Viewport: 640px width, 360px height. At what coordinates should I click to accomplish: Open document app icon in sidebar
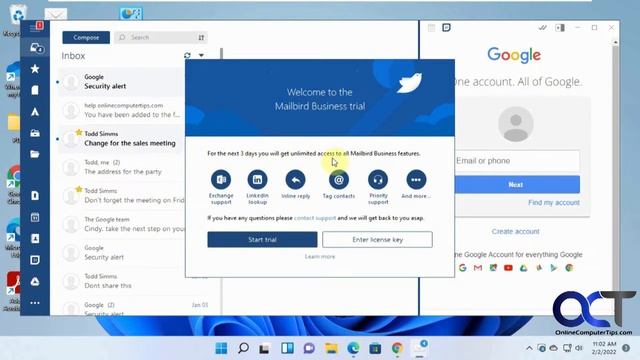35,196
